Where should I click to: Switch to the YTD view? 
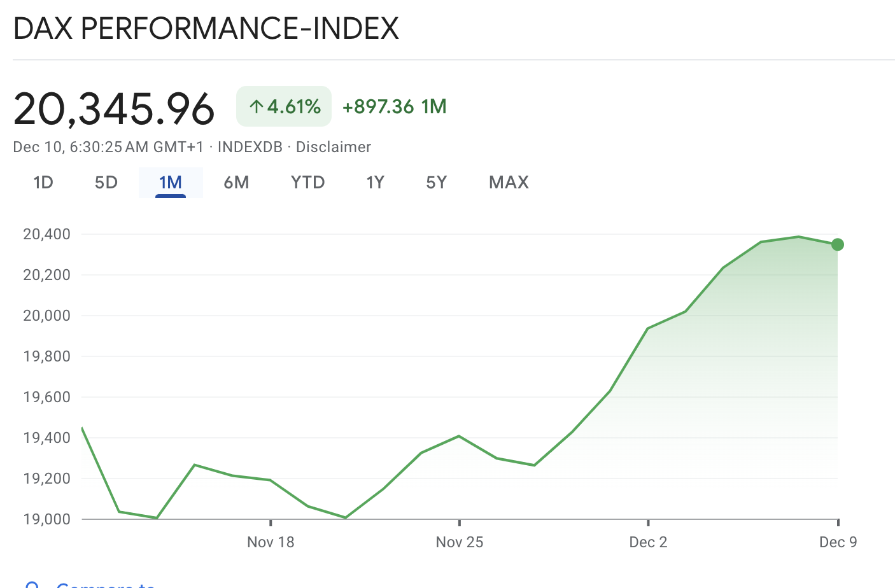click(307, 183)
